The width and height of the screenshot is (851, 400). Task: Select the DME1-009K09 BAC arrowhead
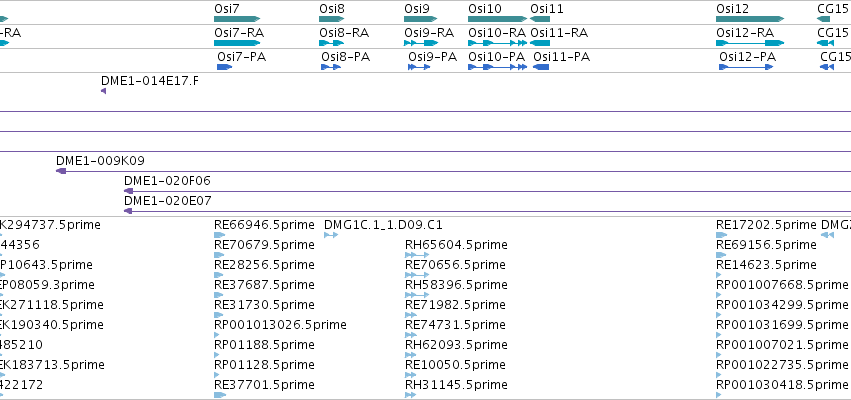point(61,171)
